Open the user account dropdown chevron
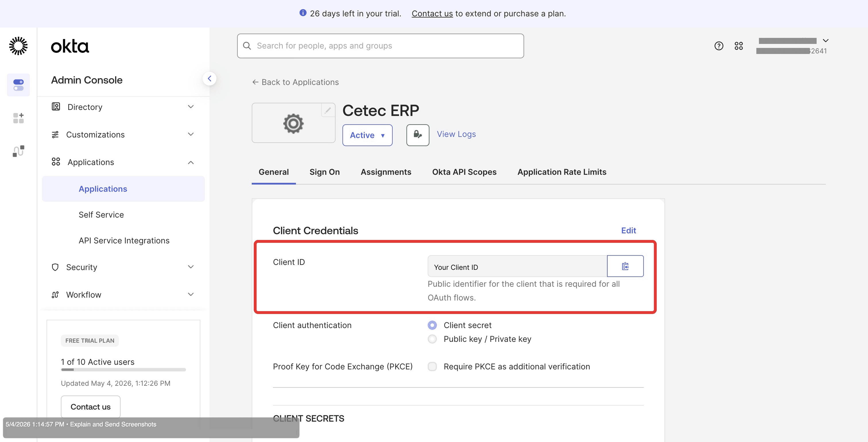Viewport: 868px width, 442px height. [x=826, y=40]
